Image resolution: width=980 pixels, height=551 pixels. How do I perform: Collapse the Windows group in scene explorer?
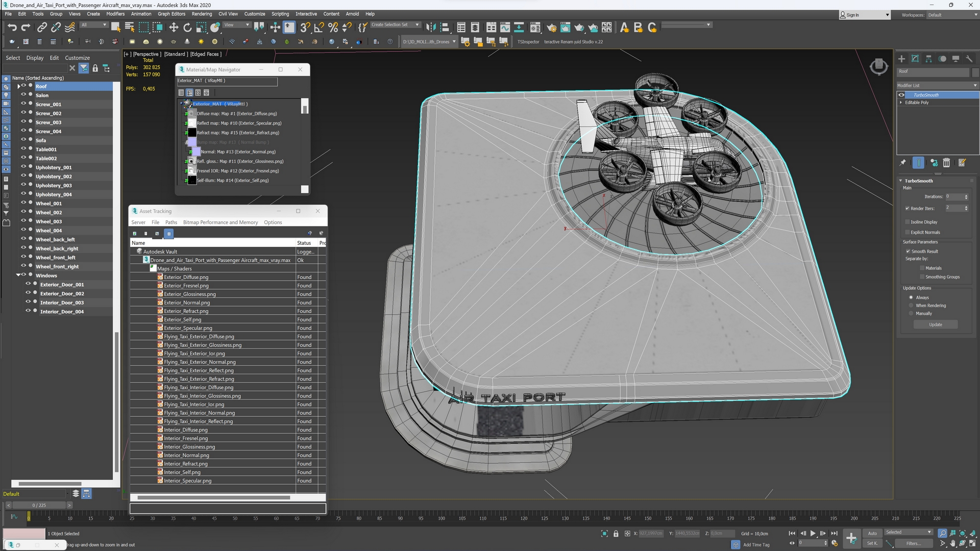pyautogui.click(x=18, y=275)
